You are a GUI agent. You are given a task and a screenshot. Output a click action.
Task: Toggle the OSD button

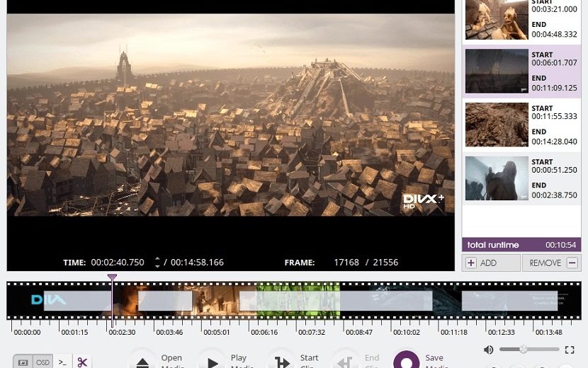43,362
